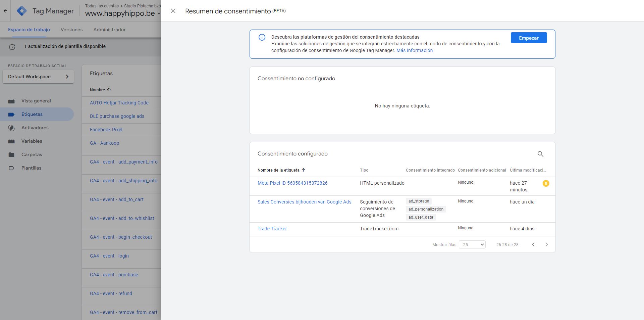Image resolution: width=644 pixels, height=320 pixels.
Task: Expand the Default Workspace selector
Action: 38,77
